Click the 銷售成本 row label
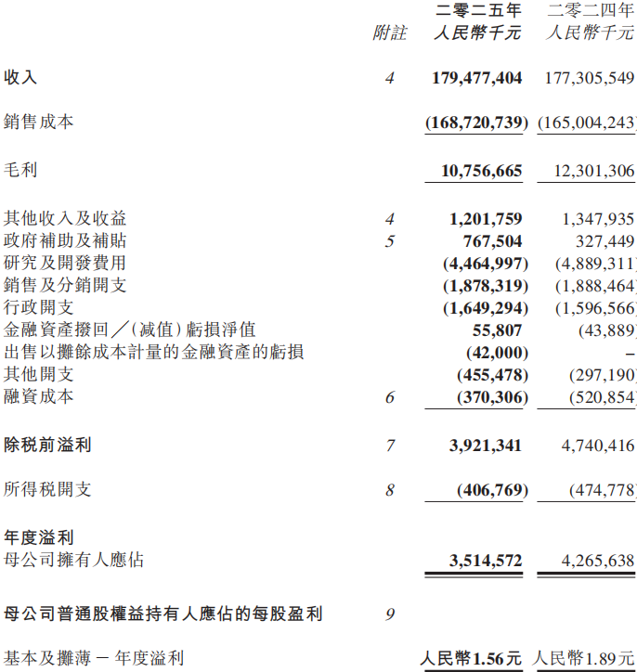Image resolution: width=637 pixels, height=672 pixels. [38, 123]
